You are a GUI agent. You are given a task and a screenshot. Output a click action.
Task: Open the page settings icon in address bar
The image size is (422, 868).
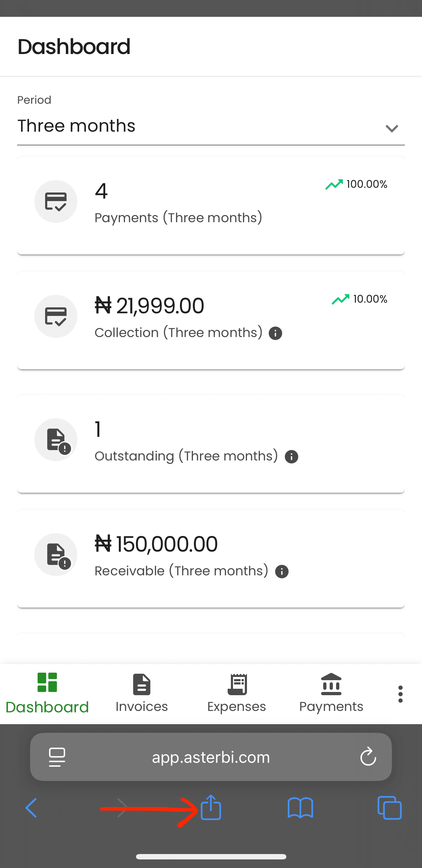[x=57, y=757]
